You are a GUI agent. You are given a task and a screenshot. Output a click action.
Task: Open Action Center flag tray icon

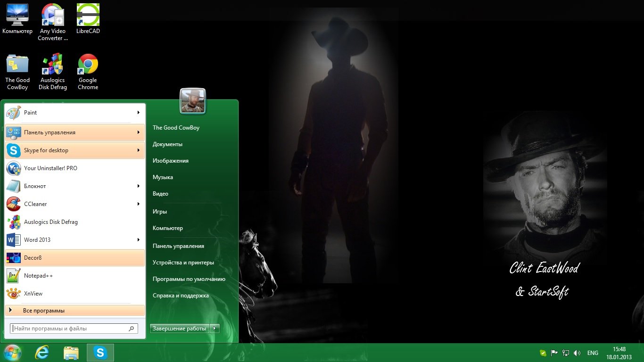(554, 353)
